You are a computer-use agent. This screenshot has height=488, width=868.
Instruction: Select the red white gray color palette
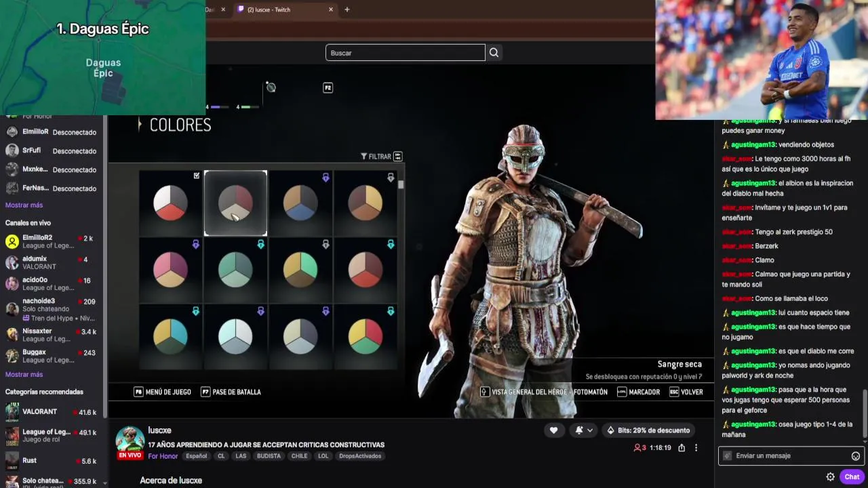(x=170, y=203)
